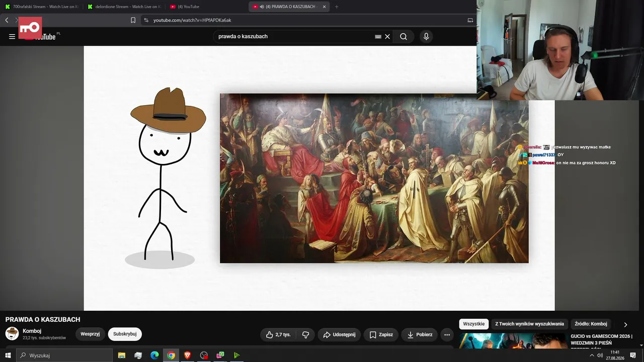This screenshot has height=362, width=644.
Task: Go back with the browser back arrow
Action: (x=7, y=20)
